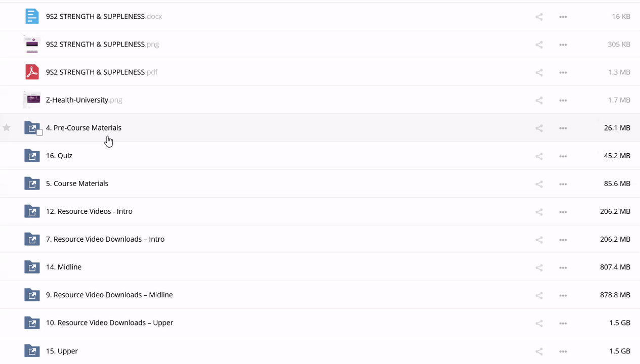Click the docx file icon for 9S2 STRENGTH & SUPPLENESS

pyautogui.click(x=32, y=17)
